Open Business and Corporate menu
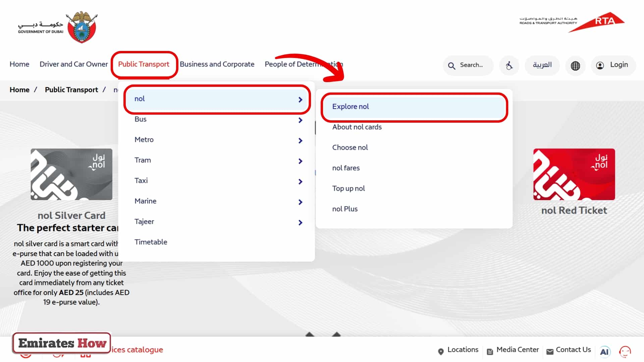The width and height of the screenshot is (644, 362). tap(217, 64)
